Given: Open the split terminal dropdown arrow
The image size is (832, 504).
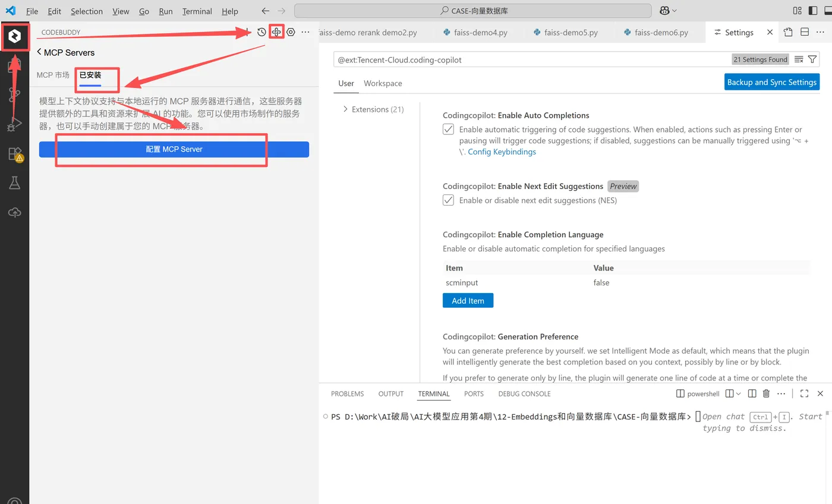Looking at the screenshot, I should pyautogui.click(x=739, y=393).
